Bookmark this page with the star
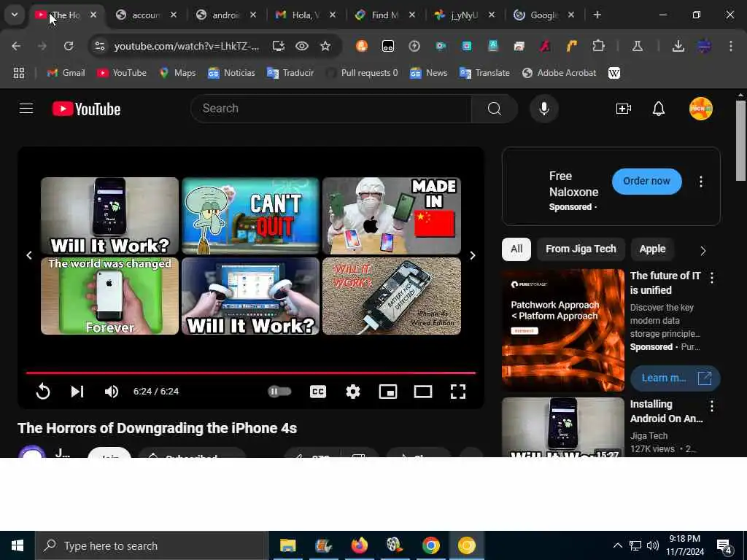This screenshot has width=747, height=560. [x=325, y=46]
